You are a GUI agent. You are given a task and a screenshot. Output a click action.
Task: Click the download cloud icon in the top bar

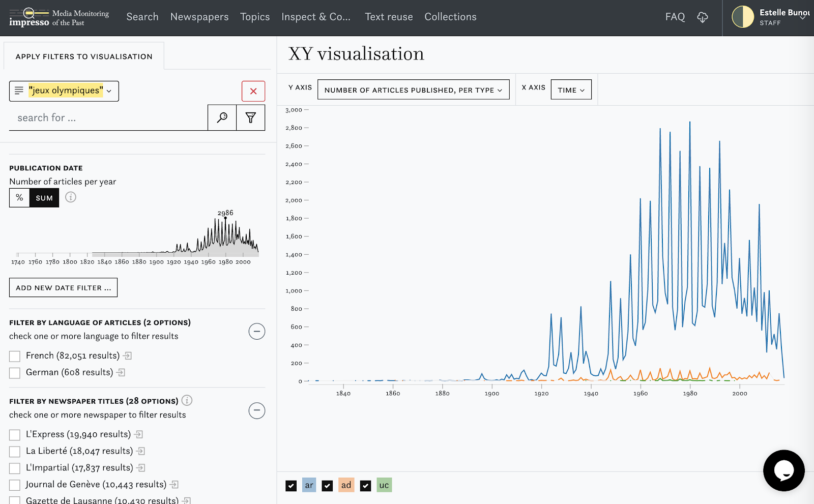[x=703, y=17]
